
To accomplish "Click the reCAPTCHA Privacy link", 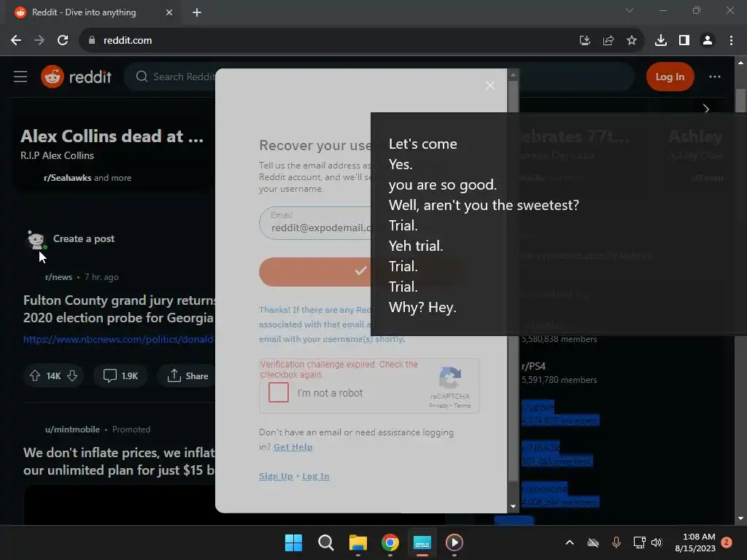I will click(438, 405).
